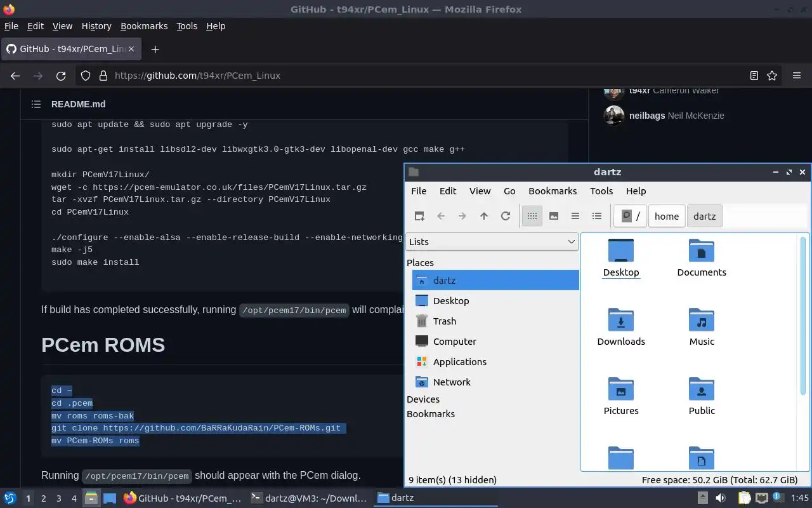Select Desktop in Places sidebar

click(x=495, y=300)
